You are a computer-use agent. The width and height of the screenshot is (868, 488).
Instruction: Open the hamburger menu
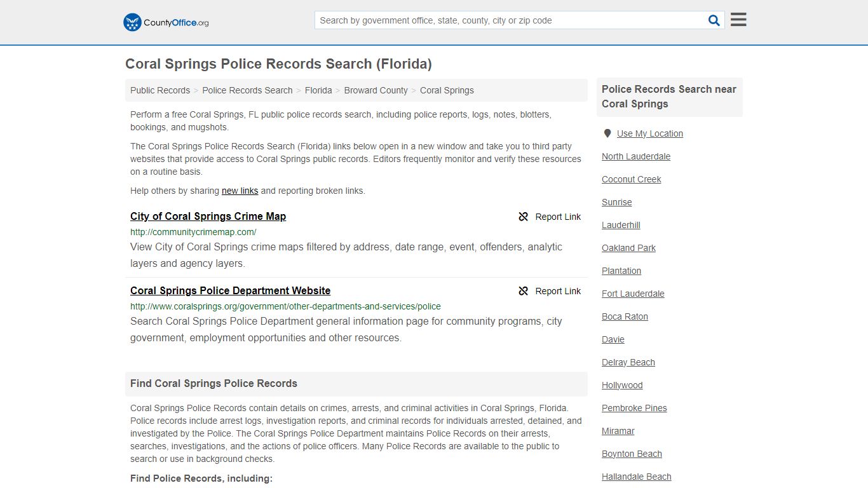tap(738, 20)
